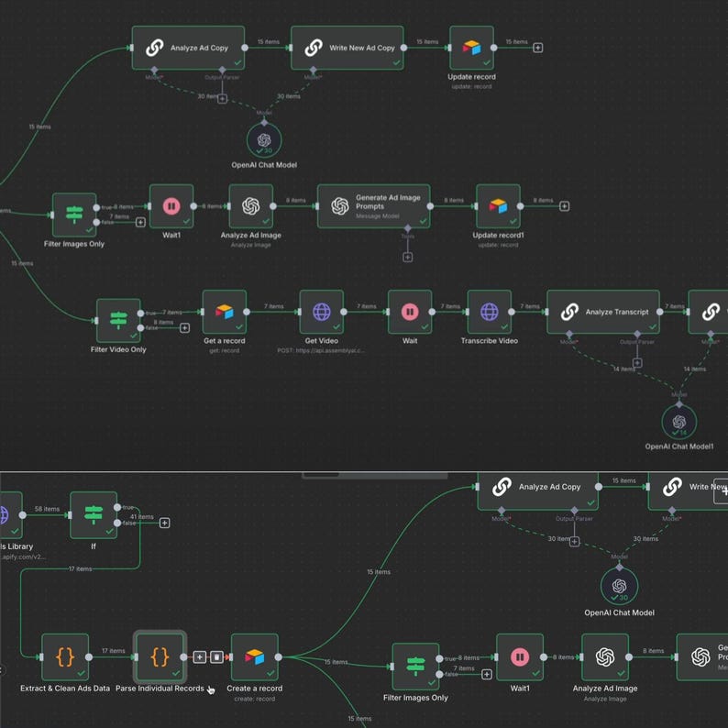Add node on lower Filter Images Only false branch

(x=487, y=674)
